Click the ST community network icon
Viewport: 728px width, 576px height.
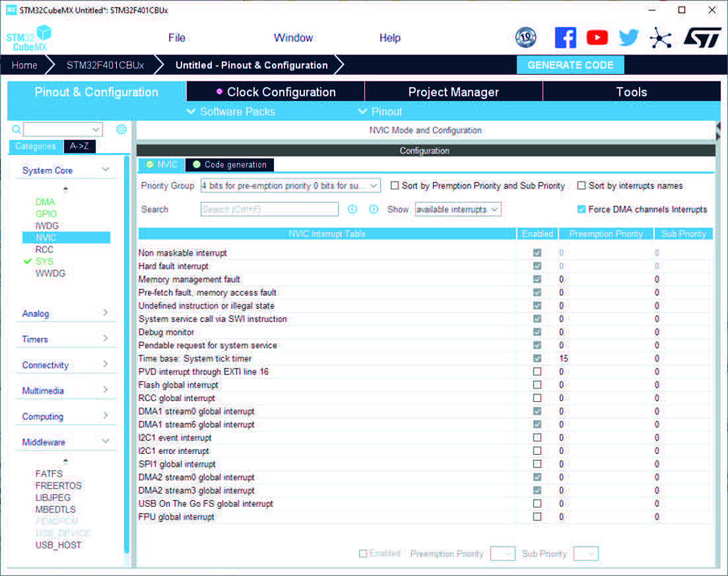(x=661, y=38)
